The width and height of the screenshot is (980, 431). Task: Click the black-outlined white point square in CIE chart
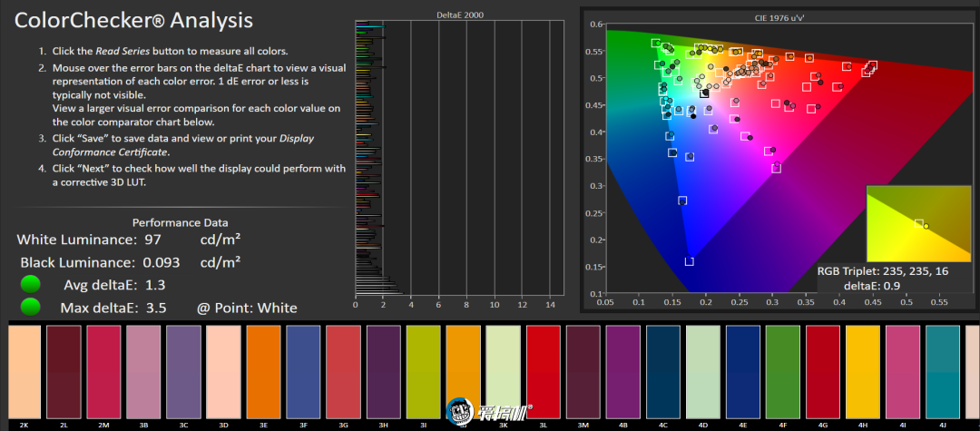pyautogui.click(x=704, y=93)
